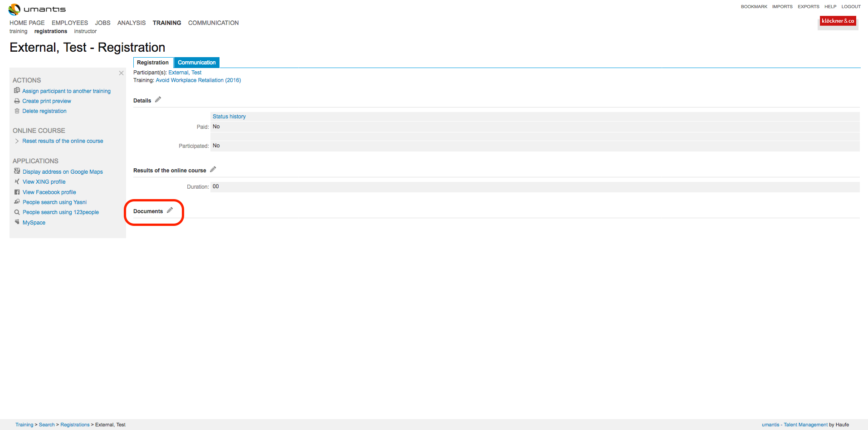Edit Results of the online course section
The image size is (868, 430).
pos(213,169)
